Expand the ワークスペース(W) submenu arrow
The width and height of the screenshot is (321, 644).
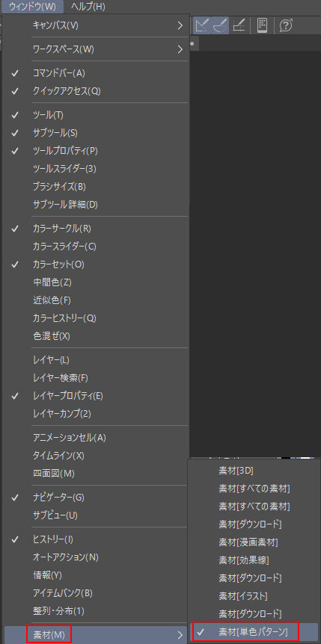pyautogui.click(x=180, y=49)
